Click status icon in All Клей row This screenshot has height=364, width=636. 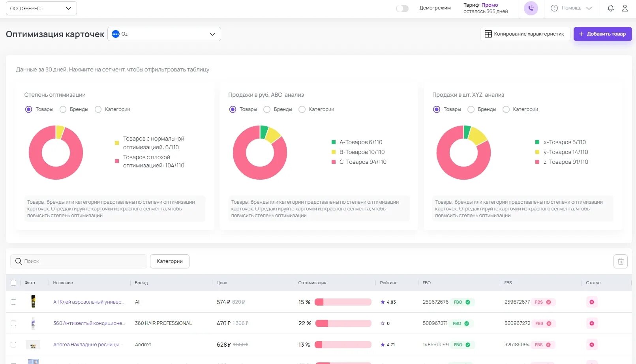click(592, 302)
